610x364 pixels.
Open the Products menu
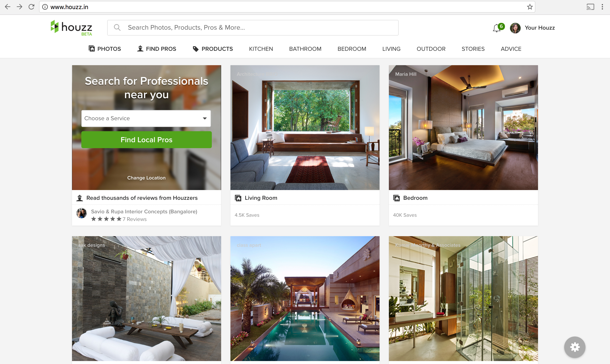[213, 49]
